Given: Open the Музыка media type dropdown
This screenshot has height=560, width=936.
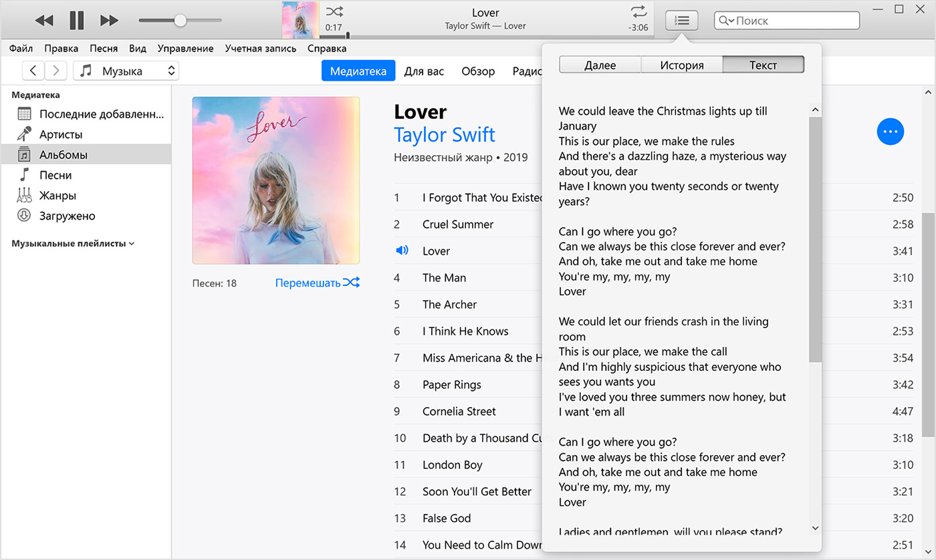Looking at the screenshot, I should (126, 71).
